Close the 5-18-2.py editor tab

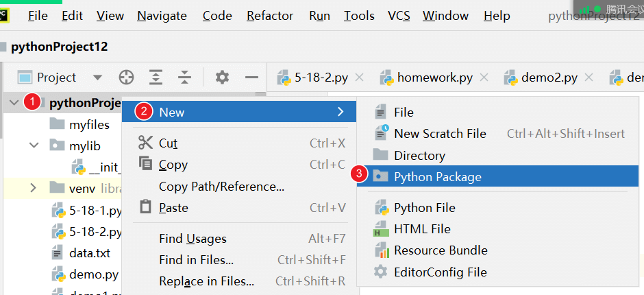pos(360,78)
